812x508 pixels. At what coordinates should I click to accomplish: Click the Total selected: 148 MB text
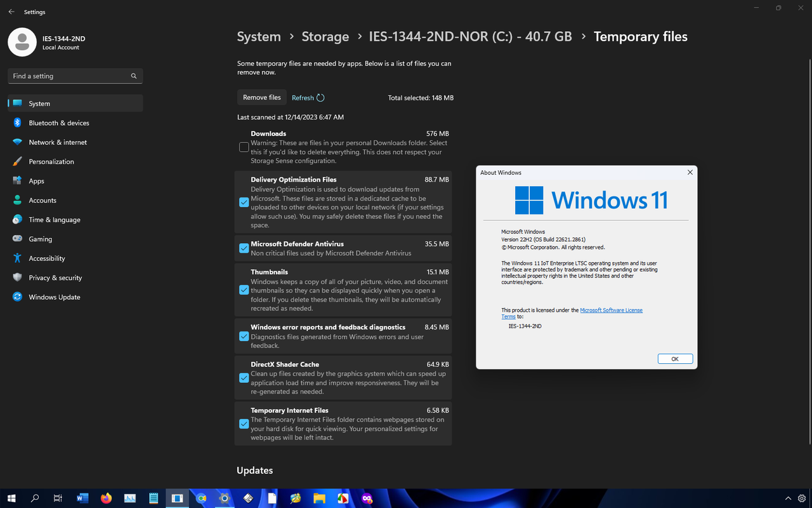tap(421, 98)
